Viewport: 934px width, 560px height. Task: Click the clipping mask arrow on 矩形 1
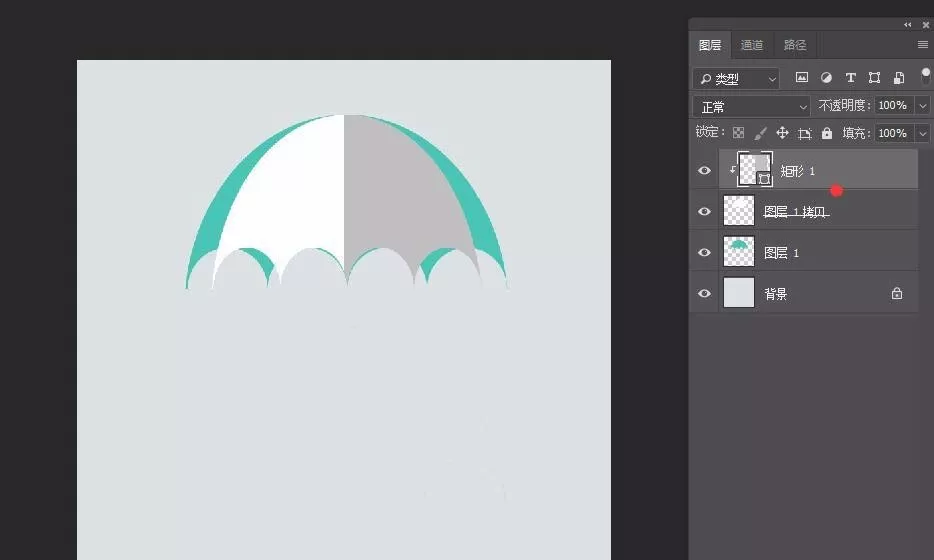(732, 169)
